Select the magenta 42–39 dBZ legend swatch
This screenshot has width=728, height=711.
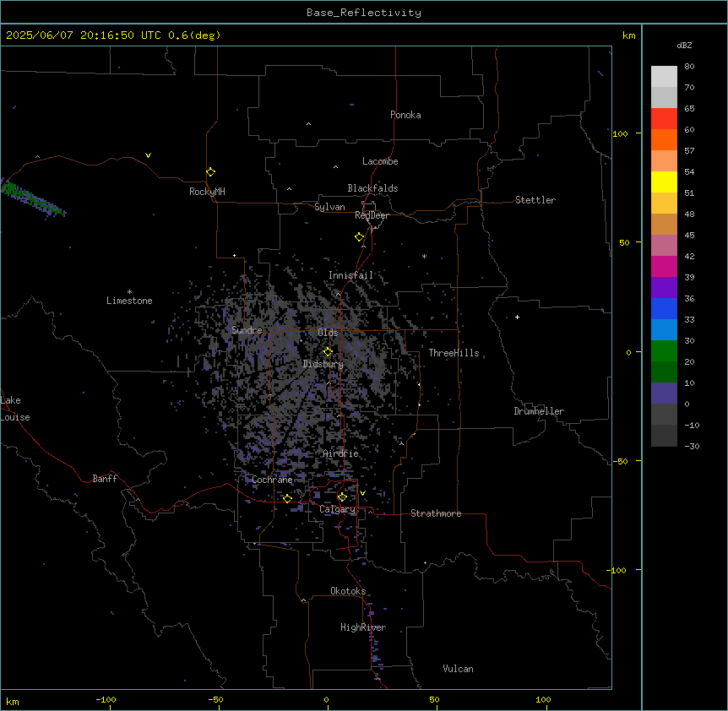tap(664, 266)
